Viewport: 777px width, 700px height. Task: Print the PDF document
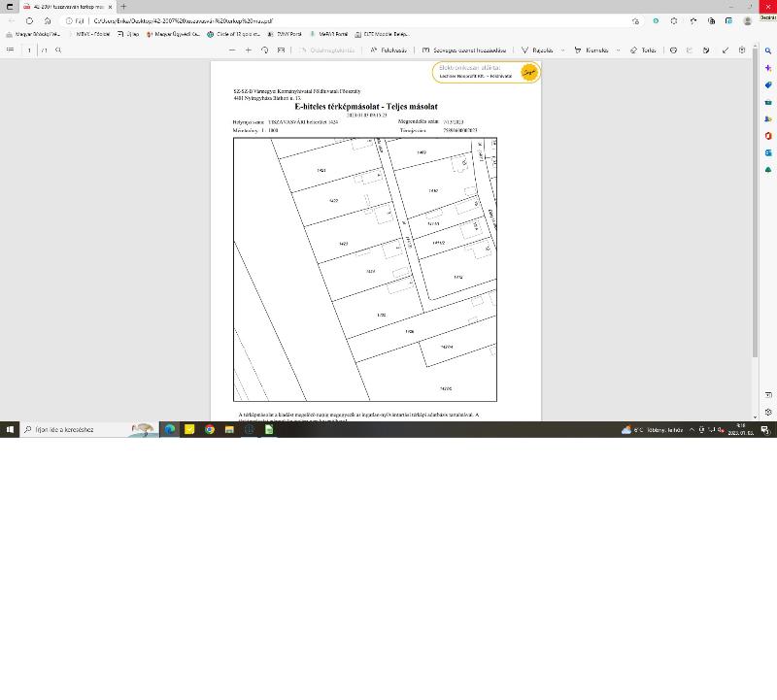673,50
